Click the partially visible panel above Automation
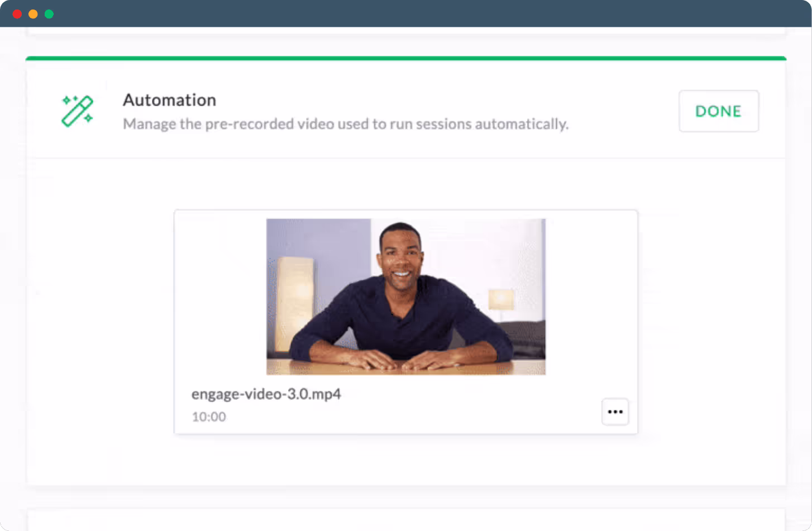 pyautogui.click(x=406, y=31)
